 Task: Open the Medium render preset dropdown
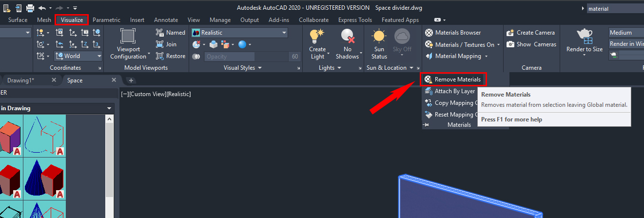(x=626, y=33)
